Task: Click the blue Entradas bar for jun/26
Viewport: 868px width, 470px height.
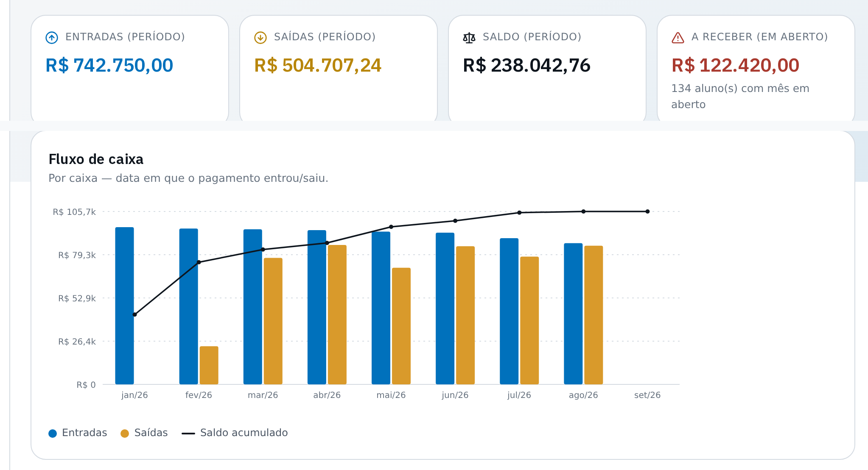Action: 445,309
